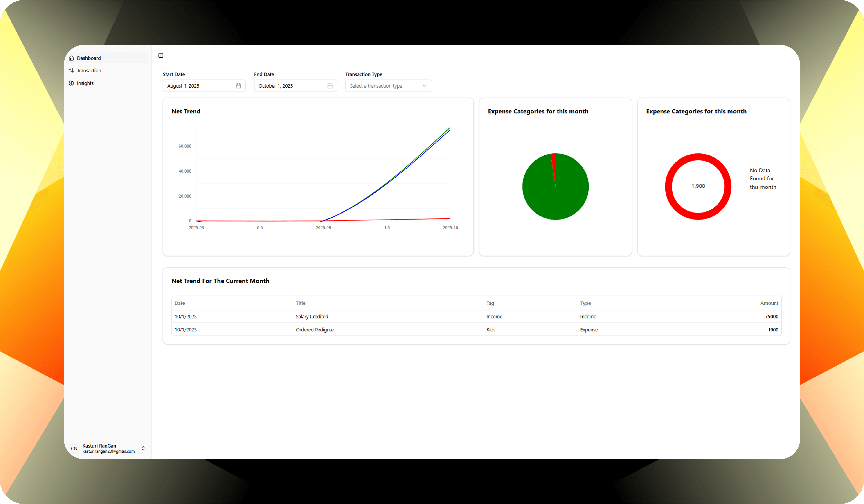Open the Insights menu item
Viewport: 864px width, 504px height.
[x=85, y=83]
